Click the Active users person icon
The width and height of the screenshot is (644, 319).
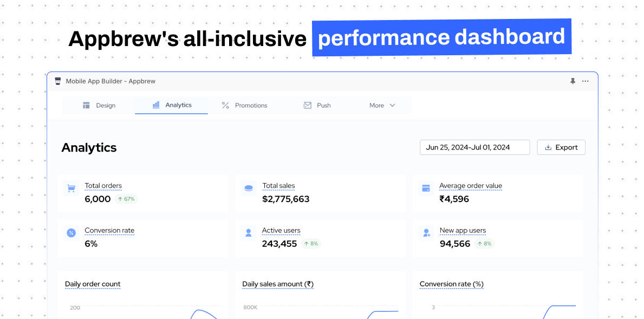click(249, 233)
